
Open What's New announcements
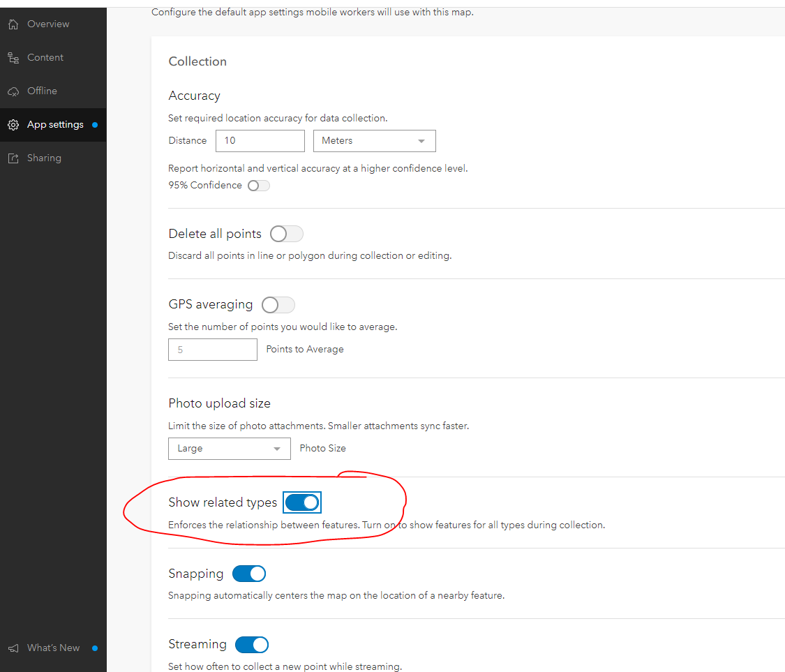click(x=53, y=648)
